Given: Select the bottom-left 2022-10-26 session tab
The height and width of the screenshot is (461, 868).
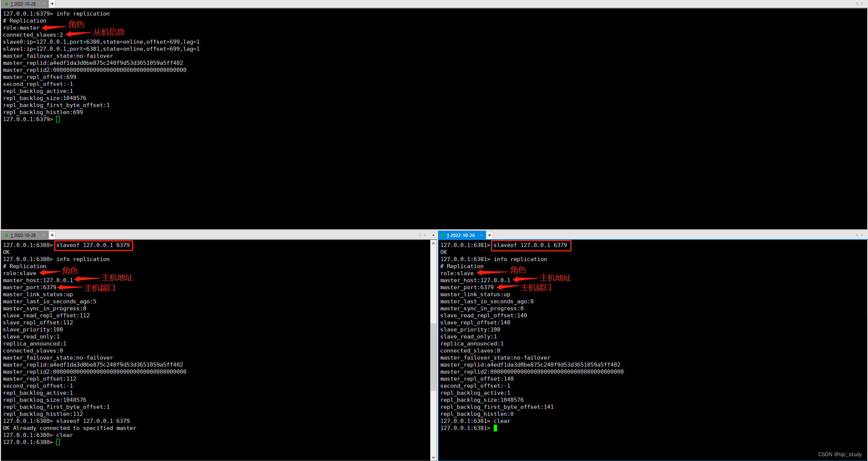Looking at the screenshot, I should coord(24,235).
